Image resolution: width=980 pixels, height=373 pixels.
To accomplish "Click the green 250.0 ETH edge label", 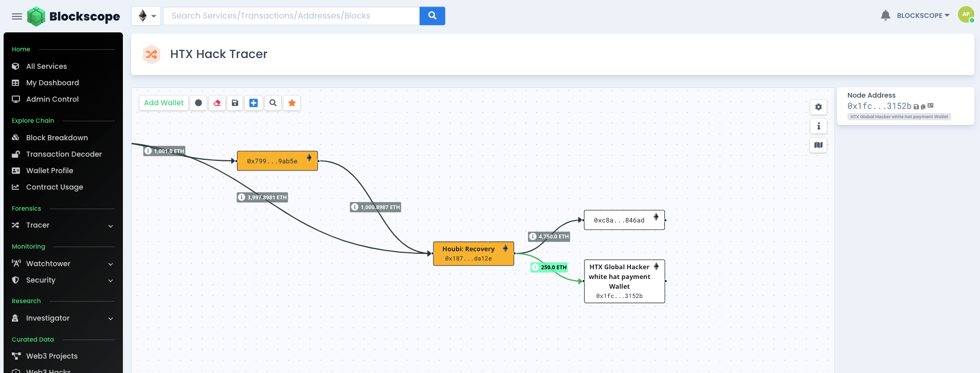I will click(549, 267).
